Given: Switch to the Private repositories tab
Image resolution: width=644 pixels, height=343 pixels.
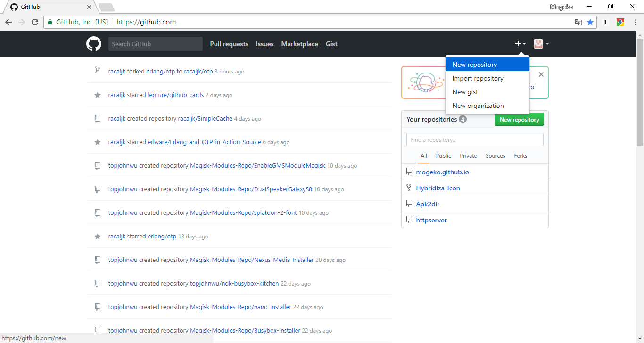Looking at the screenshot, I should click(468, 156).
